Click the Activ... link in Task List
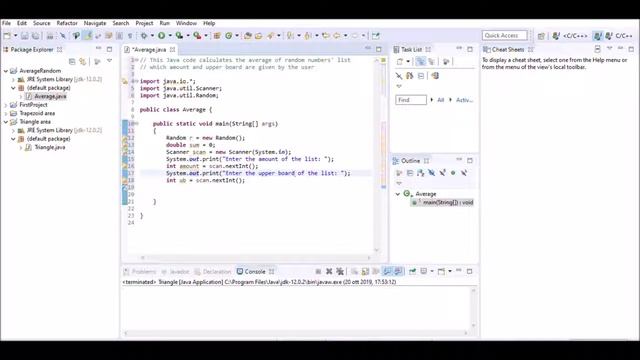The width and height of the screenshot is (640, 360). click(464, 100)
